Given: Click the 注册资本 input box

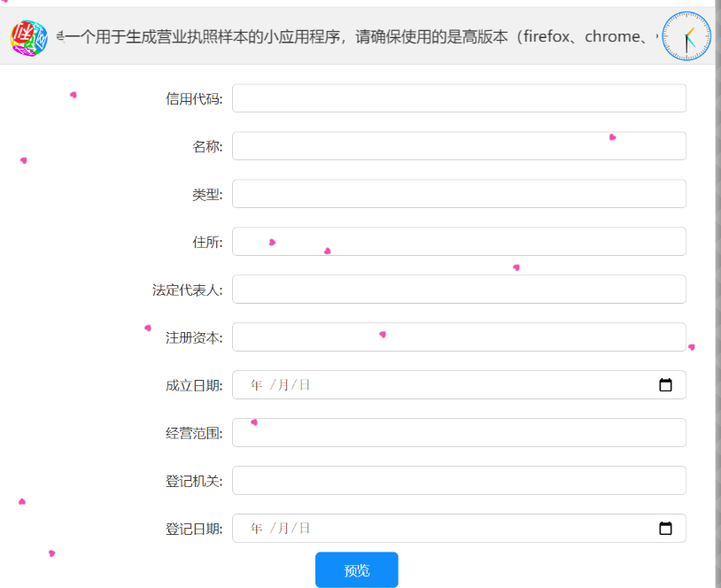Looking at the screenshot, I should point(459,337).
